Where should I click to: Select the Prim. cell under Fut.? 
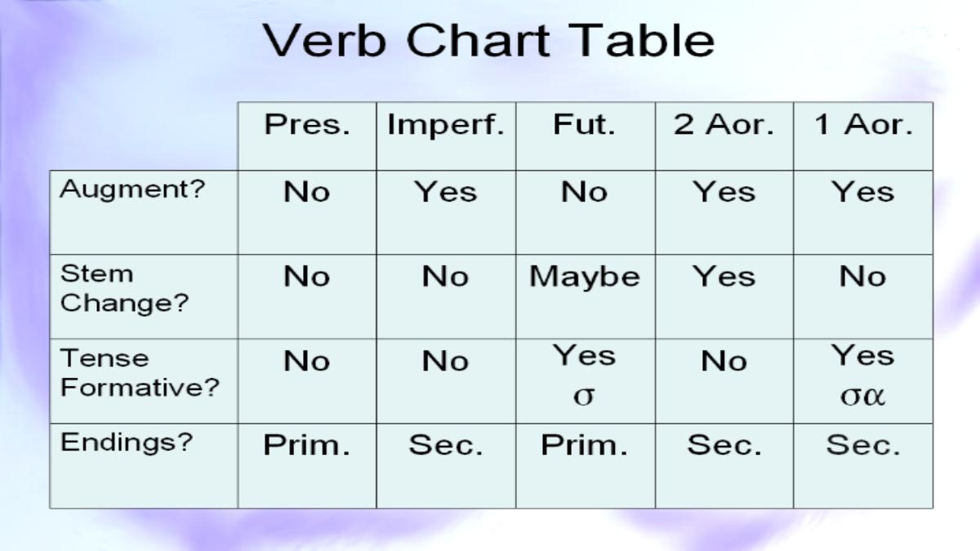[x=586, y=466]
